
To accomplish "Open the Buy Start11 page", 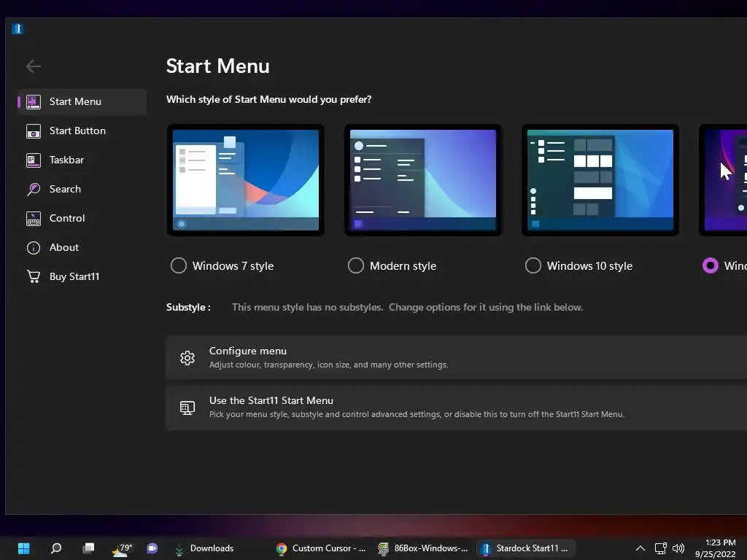I will point(82,276).
